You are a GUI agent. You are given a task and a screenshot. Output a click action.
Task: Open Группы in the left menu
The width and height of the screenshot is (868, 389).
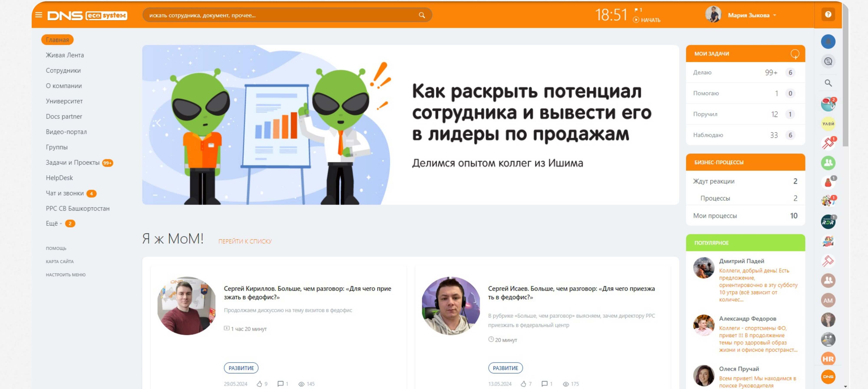point(57,147)
